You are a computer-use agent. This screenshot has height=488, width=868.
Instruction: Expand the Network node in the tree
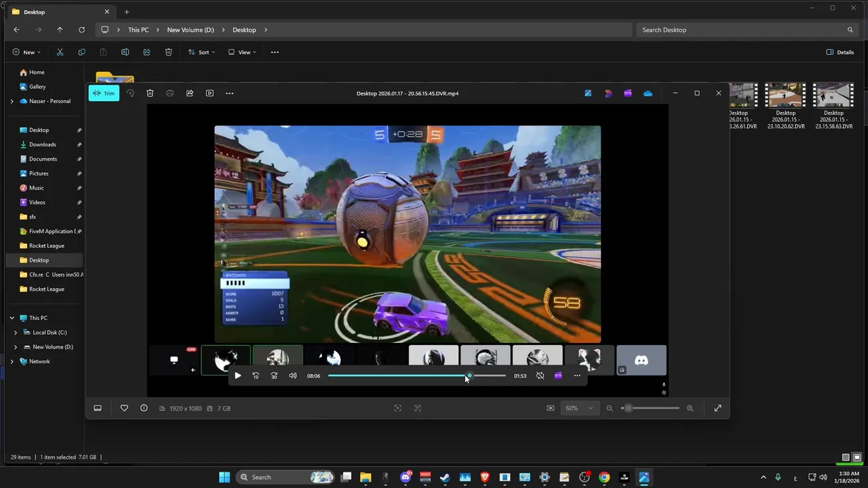coord(12,361)
